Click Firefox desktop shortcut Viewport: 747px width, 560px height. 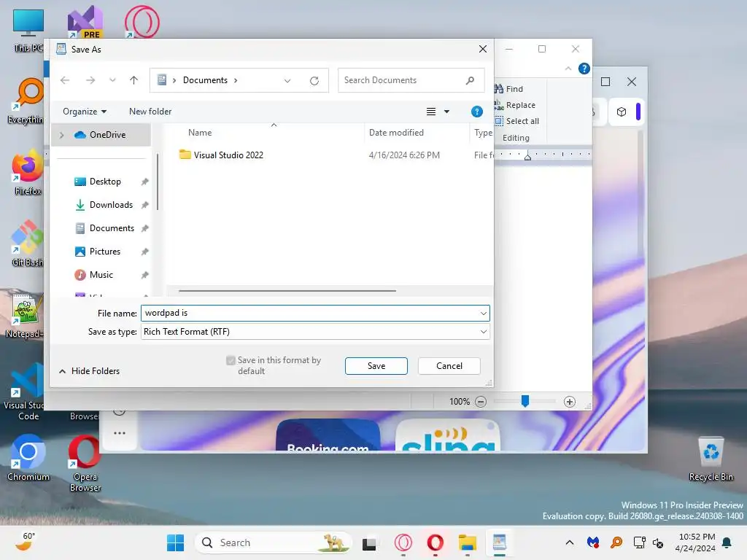click(28, 172)
